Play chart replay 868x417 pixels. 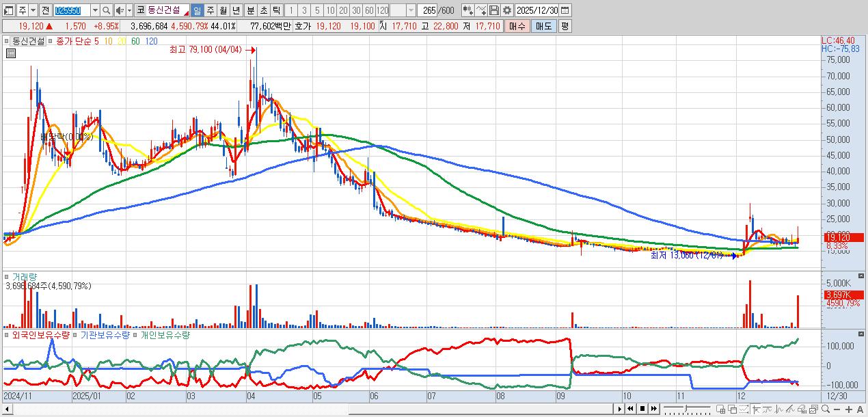[x=620, y=409]
